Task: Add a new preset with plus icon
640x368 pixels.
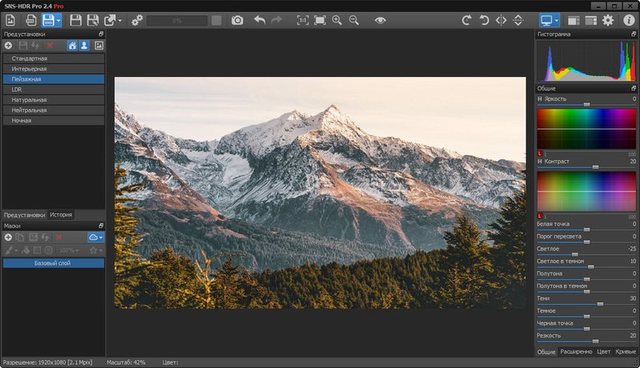Action: tap(8, 46)
